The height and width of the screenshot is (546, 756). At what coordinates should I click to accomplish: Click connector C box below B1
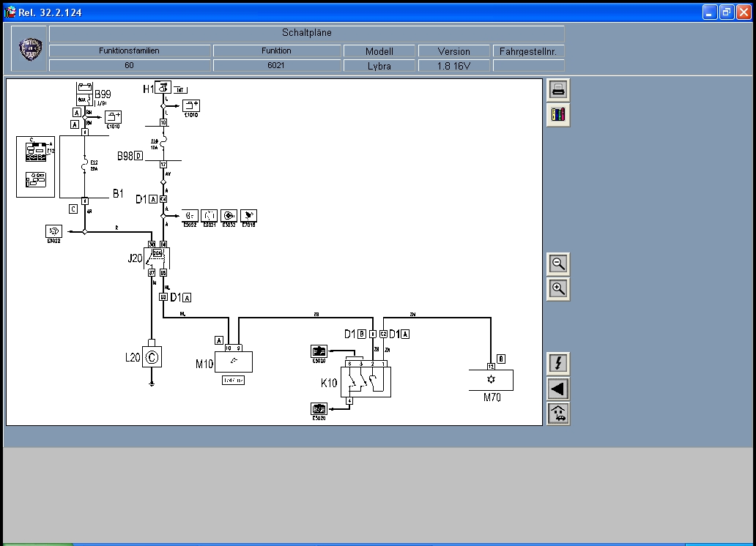click(73, 209)
